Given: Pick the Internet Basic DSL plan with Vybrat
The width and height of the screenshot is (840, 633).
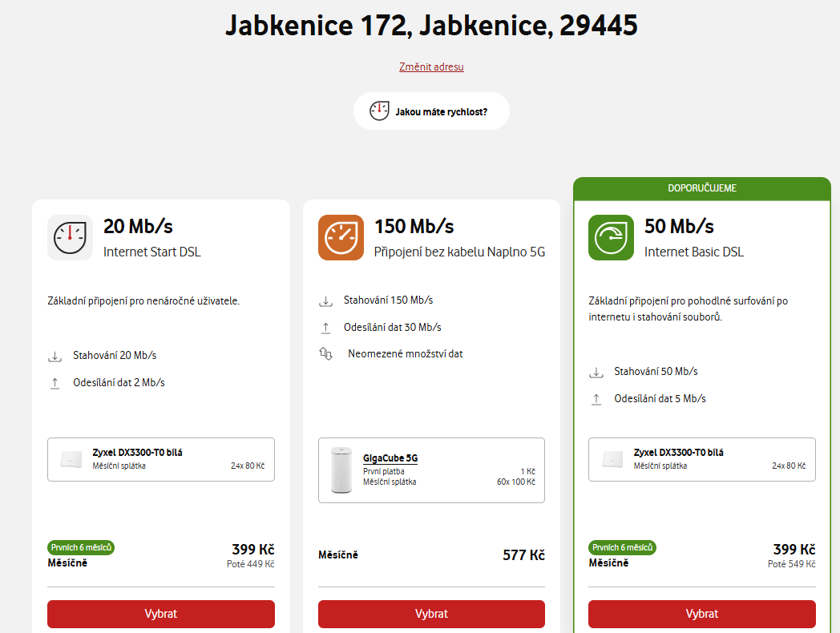Looking at the screenshot, I should click(702, 614).
